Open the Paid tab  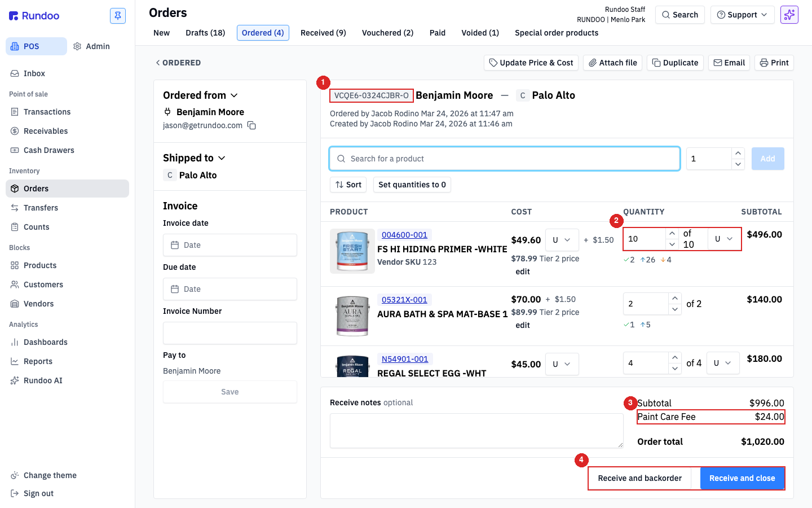tap(437, 33)
